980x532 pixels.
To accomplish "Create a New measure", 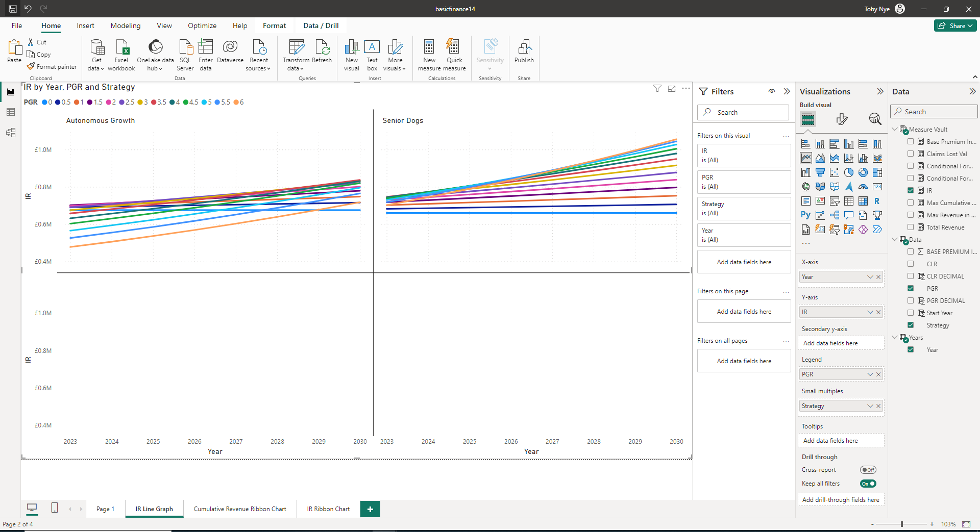I will pos(429,55).
